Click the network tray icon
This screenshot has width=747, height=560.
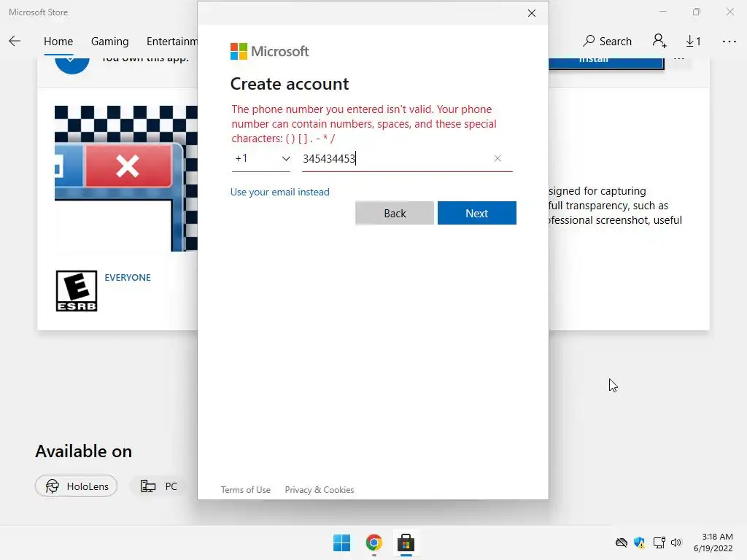point(659,542)
